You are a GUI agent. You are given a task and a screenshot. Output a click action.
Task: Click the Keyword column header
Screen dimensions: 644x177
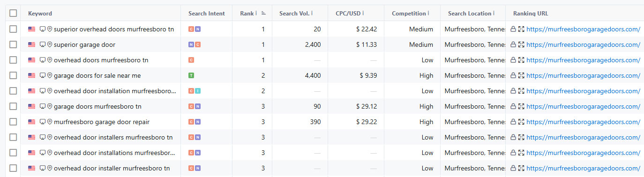tap(40, 13)
